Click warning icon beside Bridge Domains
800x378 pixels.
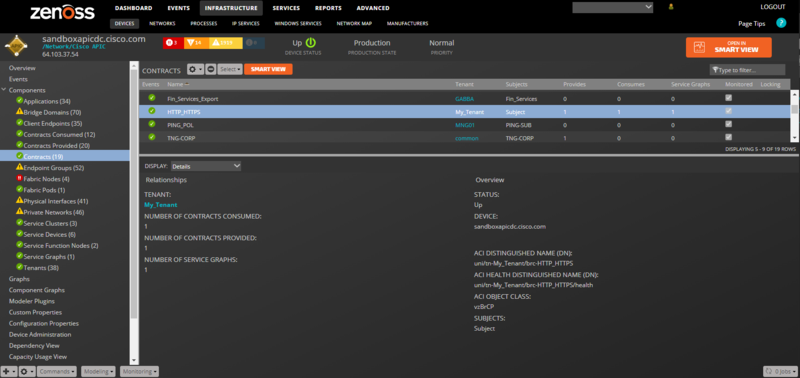pos(19,112)
